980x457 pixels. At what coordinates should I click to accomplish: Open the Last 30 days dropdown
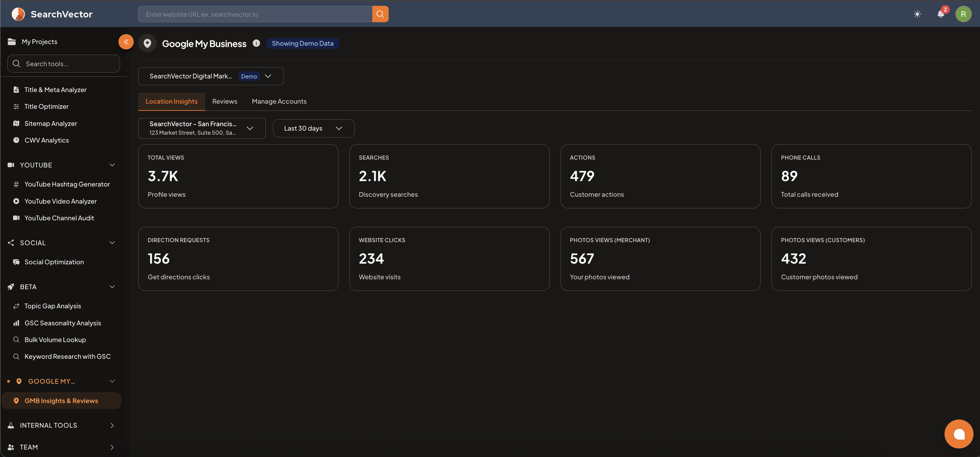[314, 129]
